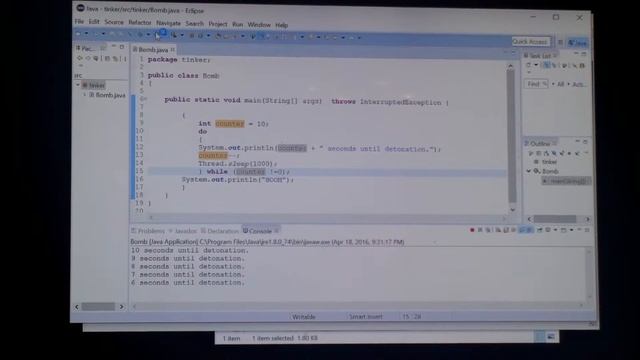
Task: Toggle show console when standard out changes
Action: 522,230
